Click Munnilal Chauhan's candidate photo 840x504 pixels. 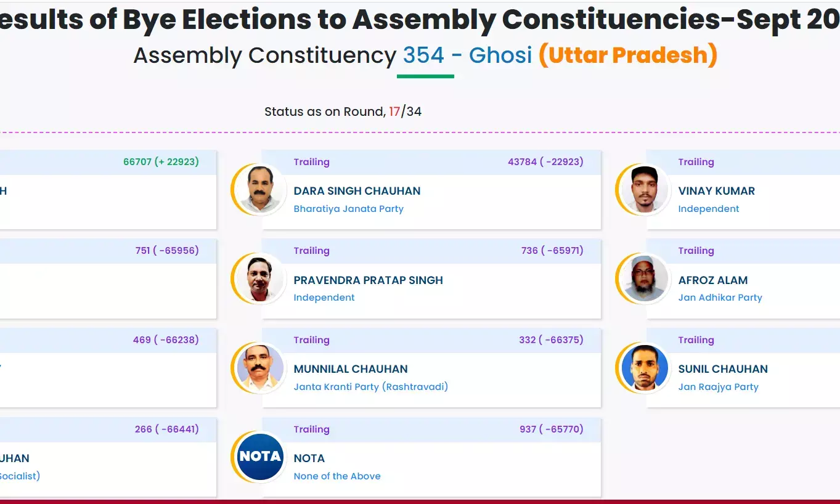[259, 368]
